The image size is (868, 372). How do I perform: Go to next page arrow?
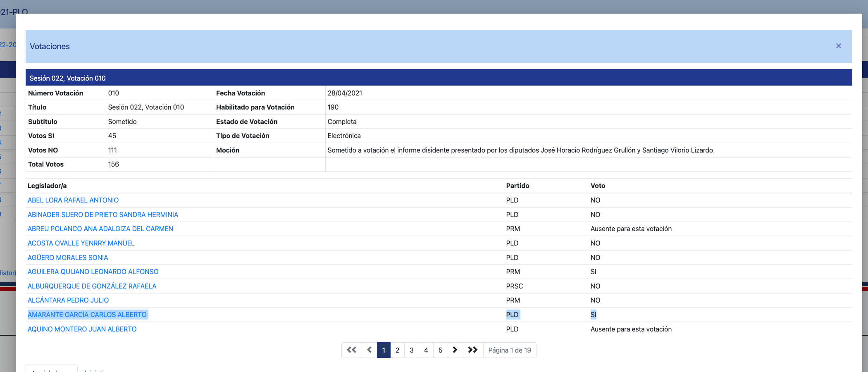(x=455, y=350)
